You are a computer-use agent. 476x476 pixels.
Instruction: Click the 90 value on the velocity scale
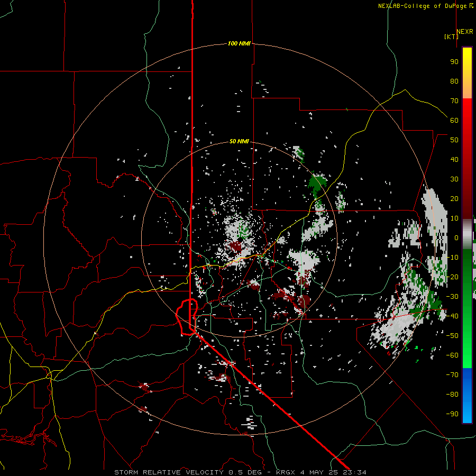click(454, 62)
